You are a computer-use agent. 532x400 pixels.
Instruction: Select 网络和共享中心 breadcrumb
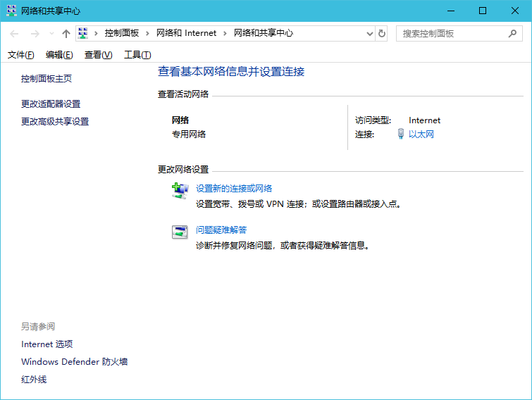pyautogui.click(x=264, y=33)
